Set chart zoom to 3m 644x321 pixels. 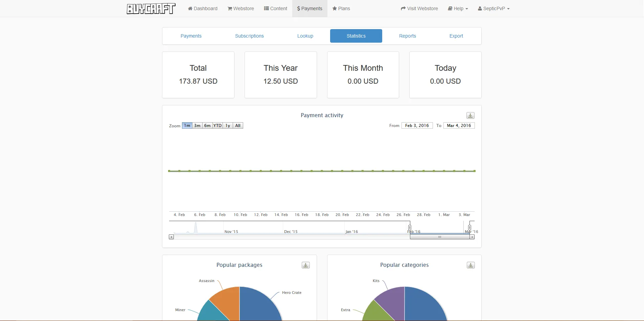coord(197,126)
